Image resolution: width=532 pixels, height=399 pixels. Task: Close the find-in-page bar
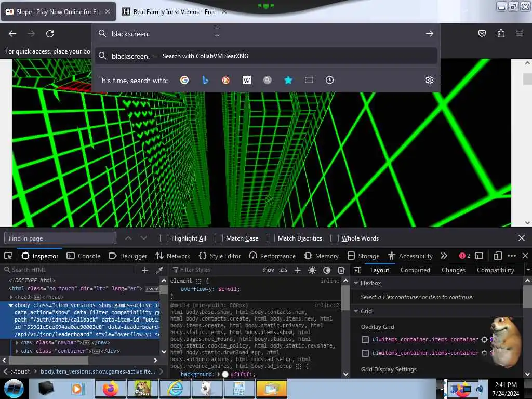(522, 238)
